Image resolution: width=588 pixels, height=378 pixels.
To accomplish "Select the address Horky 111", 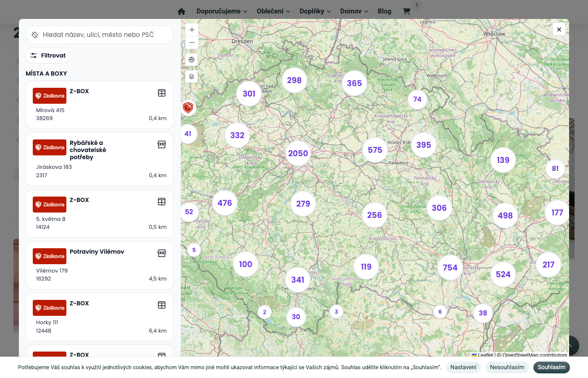I will [x=47, y=323].
